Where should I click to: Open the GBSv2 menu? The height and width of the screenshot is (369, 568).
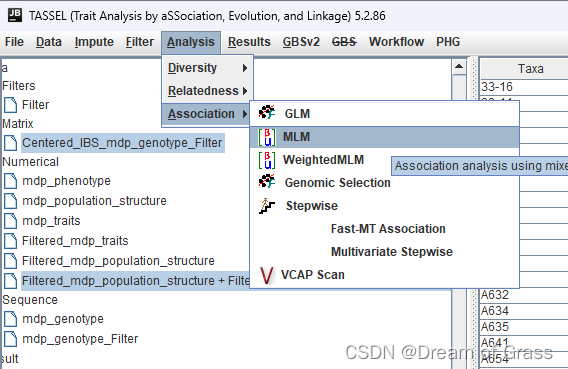coord(301,42)
